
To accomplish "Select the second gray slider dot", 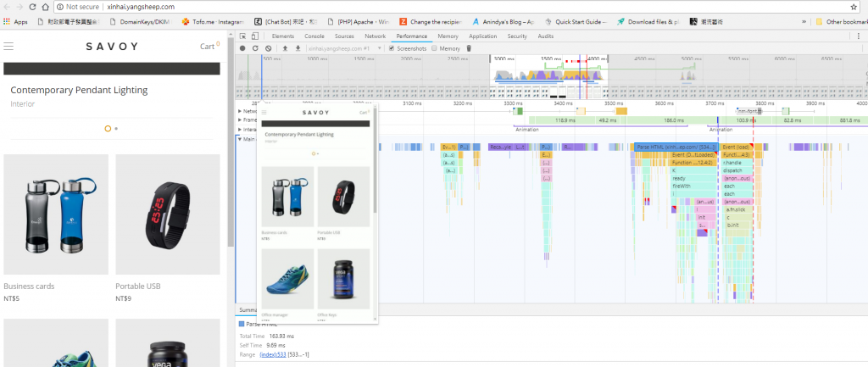I will point(115,129).
